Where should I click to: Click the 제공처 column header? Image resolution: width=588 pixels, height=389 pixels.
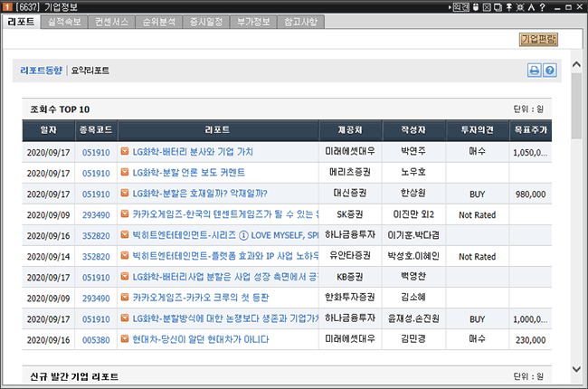pyautogui.click(x=350, y=130)
